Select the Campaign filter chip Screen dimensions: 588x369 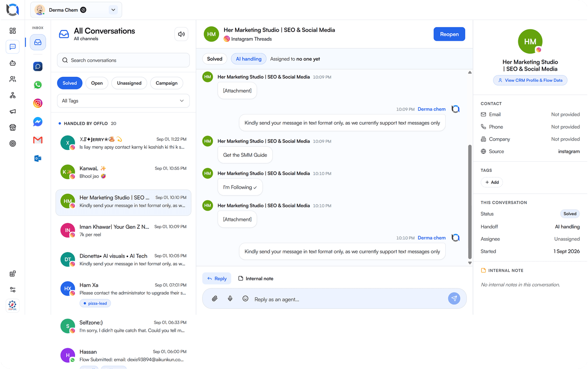click(167, 83)
